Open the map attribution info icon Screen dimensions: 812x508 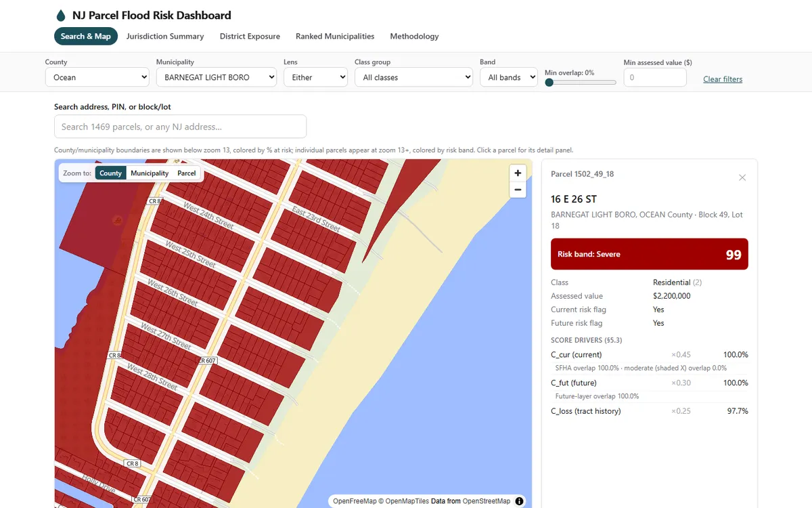(520, 501)
